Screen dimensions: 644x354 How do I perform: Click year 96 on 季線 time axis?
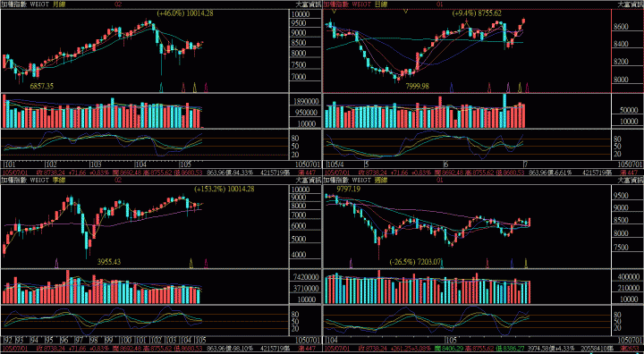(64, 340)
